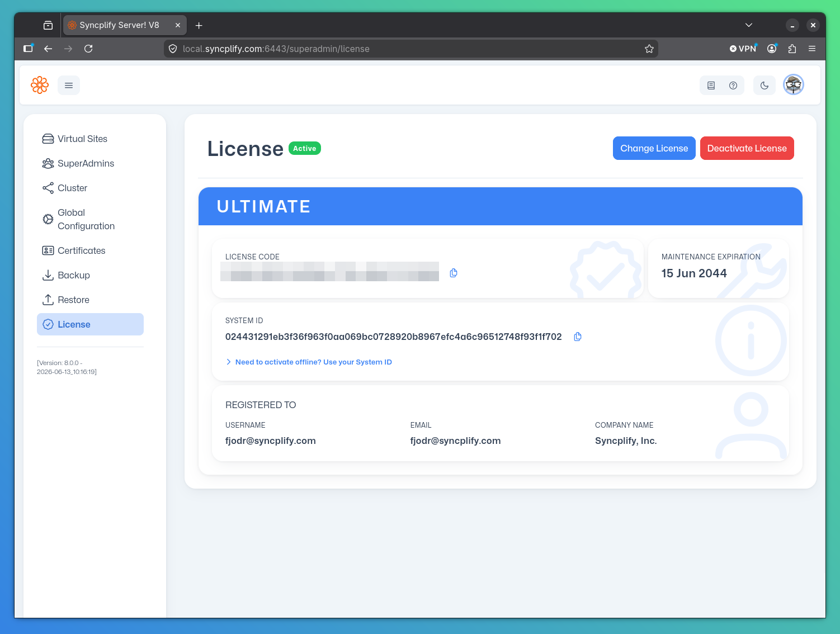The width and height of the screenshot is (840, 634).
Task: Click the username fjodr@syncplify.com value
Action: point(271,441)
